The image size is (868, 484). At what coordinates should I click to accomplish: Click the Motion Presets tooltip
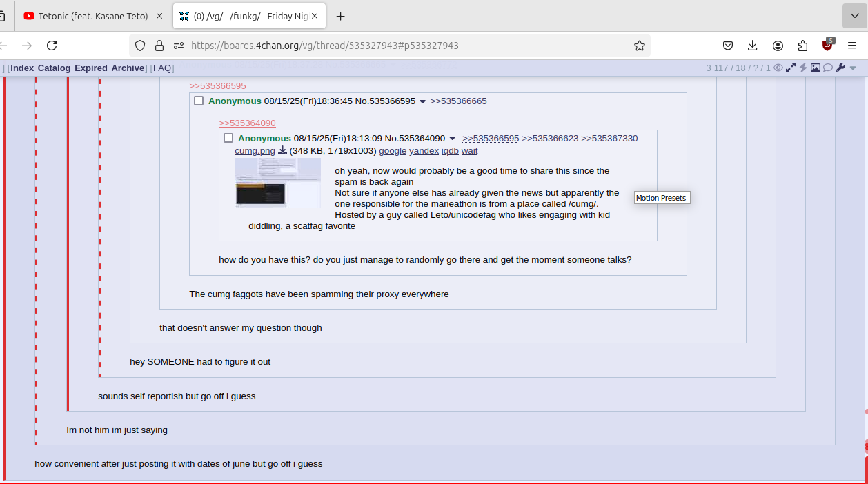click(x=661, y=198)
